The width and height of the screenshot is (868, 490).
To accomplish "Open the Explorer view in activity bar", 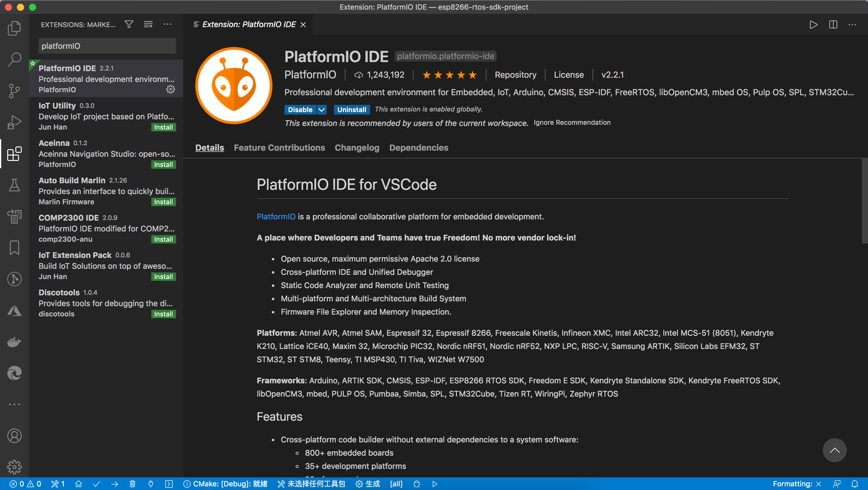I will pos(14,28).
